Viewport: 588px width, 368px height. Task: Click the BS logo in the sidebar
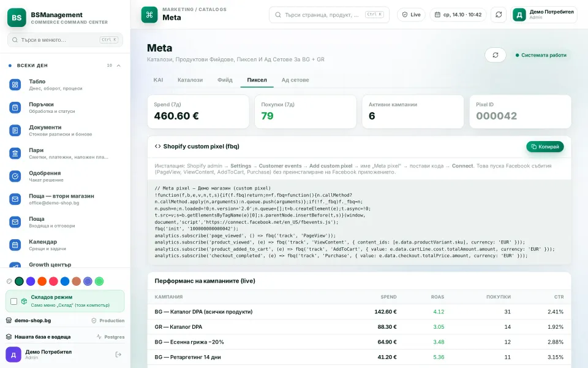[17, 18]
